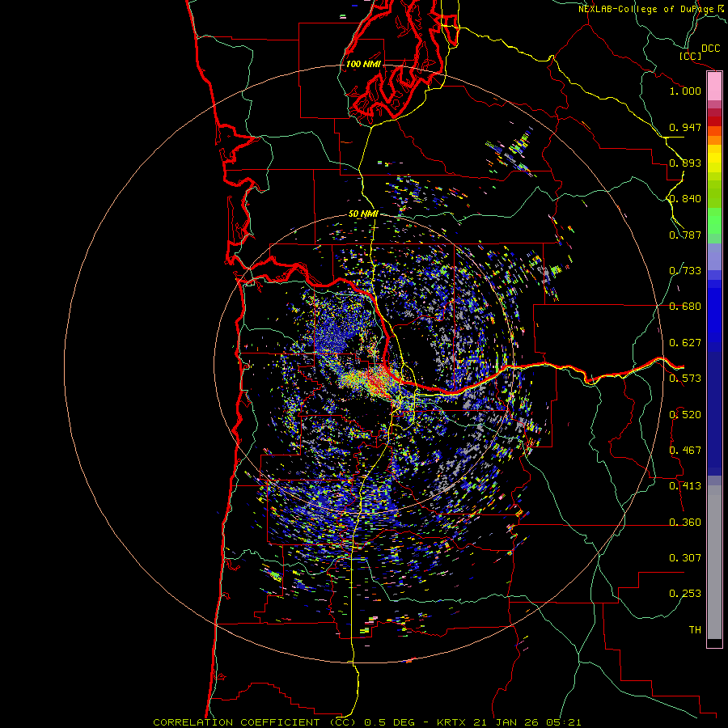Click the 0.573 color scale value
The width and height of the screenshot is (728, 728).
click(x=685, y=379)
